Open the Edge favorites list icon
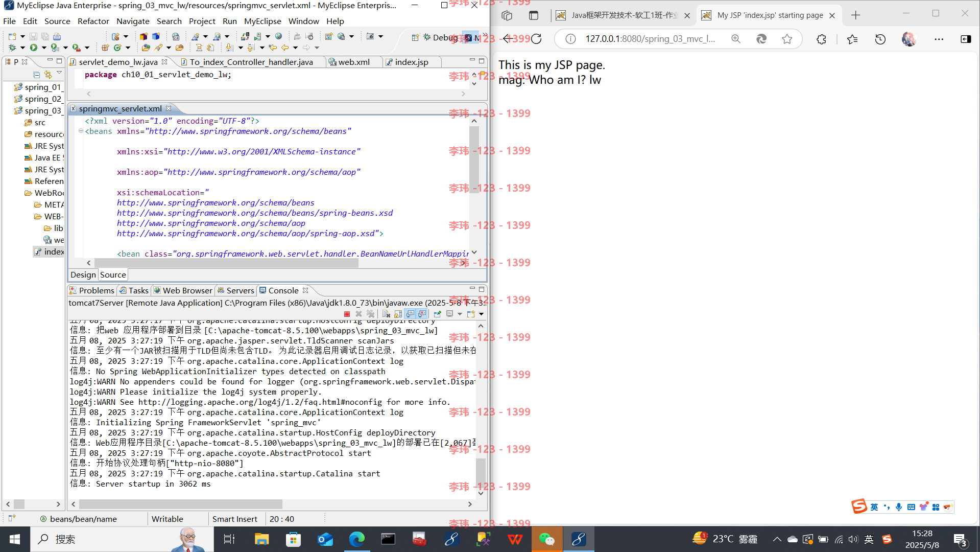 pos(852,39)
